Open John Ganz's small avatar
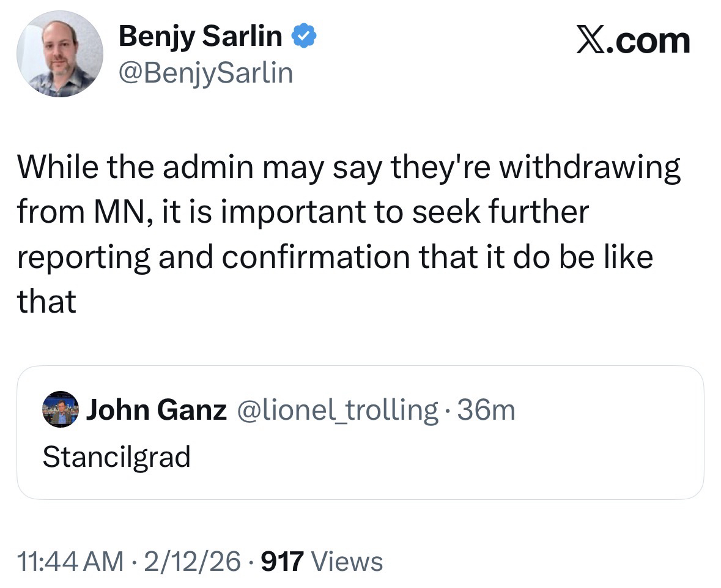This screenshot has height=588, width=721. pyautogui.click(x=61, y=409)
